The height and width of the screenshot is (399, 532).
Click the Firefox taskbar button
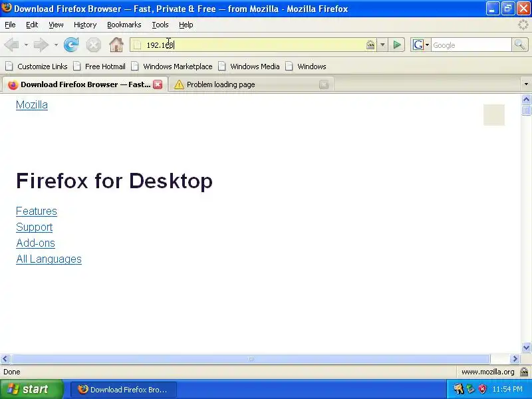tap(124, 389)
